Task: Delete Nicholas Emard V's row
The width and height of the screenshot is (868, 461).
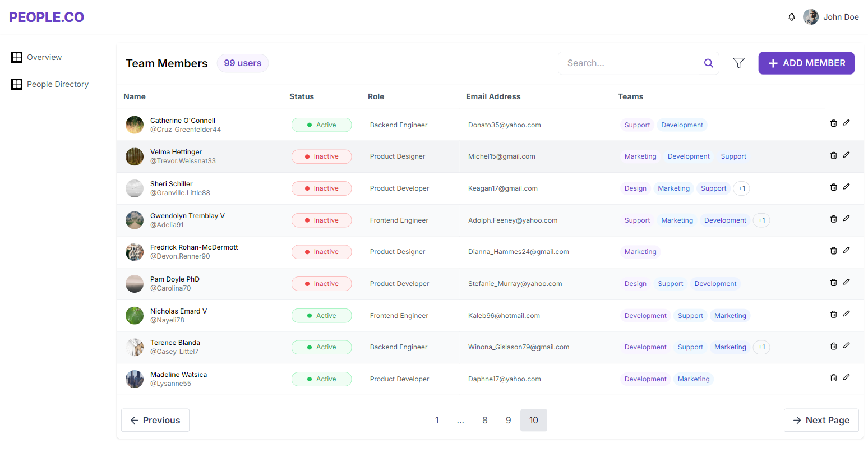Action: coord(834,315)
